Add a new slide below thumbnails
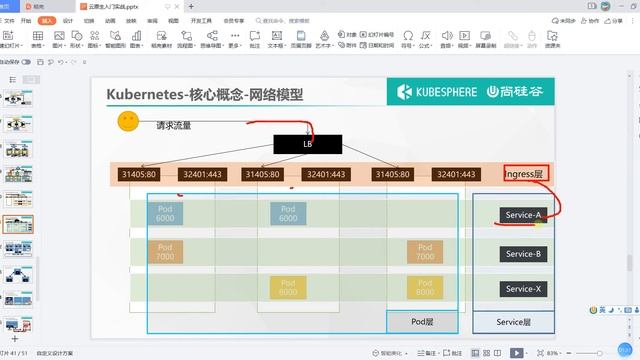The image size is (640, 360). (x=15, y=339)
